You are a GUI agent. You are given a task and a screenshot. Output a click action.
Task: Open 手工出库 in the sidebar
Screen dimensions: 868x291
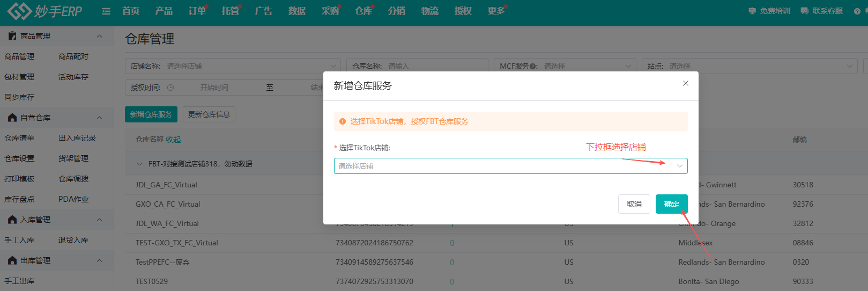coord(19,281)
